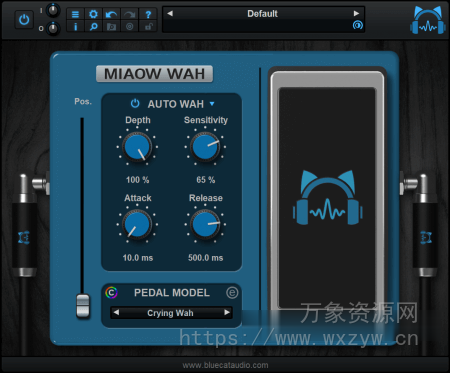Click the AUTO WAH mode label
450x373 pixels.
(x=176, y=104)
